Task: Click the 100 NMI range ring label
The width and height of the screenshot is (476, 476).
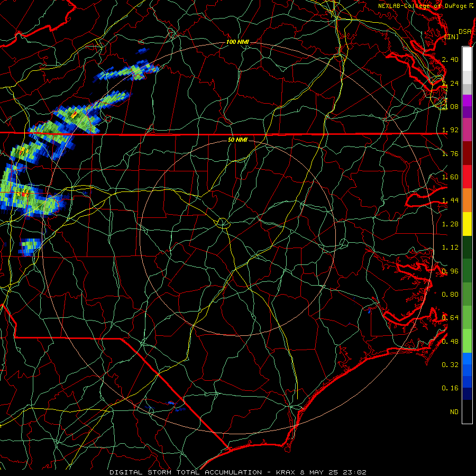Action: (x=237, y=42)
